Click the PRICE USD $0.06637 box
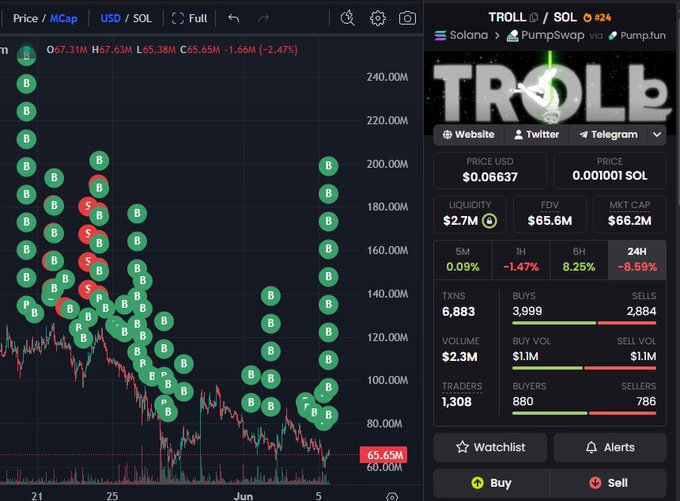 tap(490, 170)
